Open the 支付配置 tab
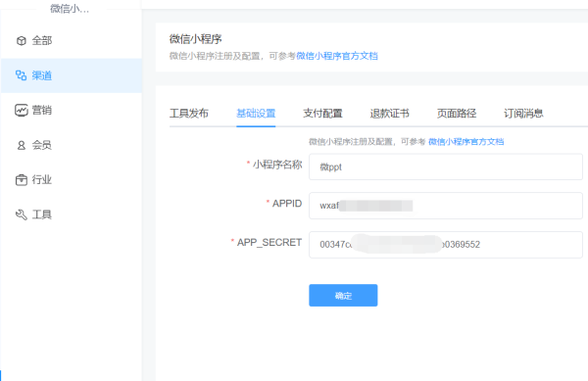This screenshot has width=588, height=381. click(322, 114)
